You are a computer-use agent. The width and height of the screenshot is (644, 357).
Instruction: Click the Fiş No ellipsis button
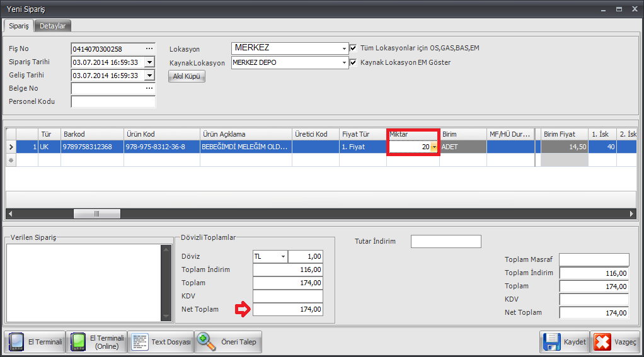(x=149, y=48)
